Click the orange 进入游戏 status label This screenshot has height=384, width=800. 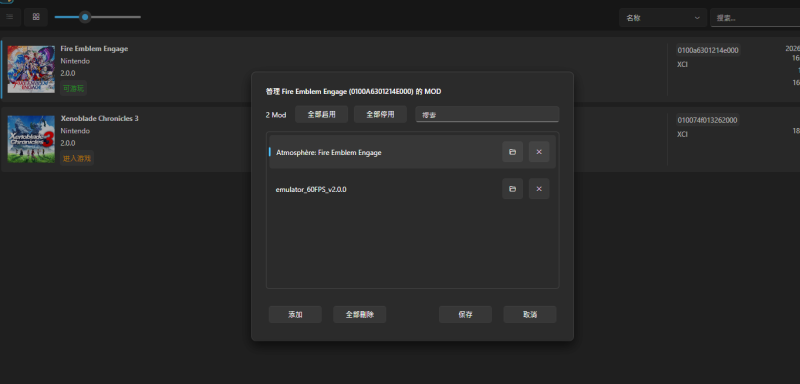click(77, 158)
